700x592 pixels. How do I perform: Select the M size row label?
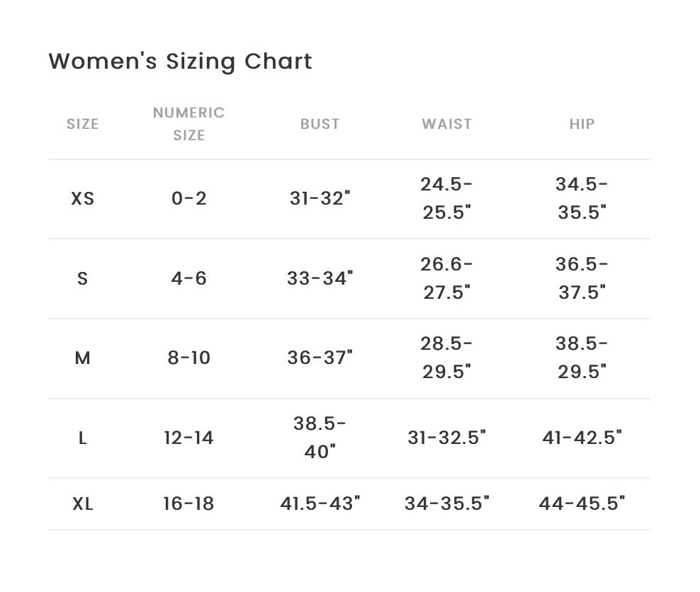[82, 358]
